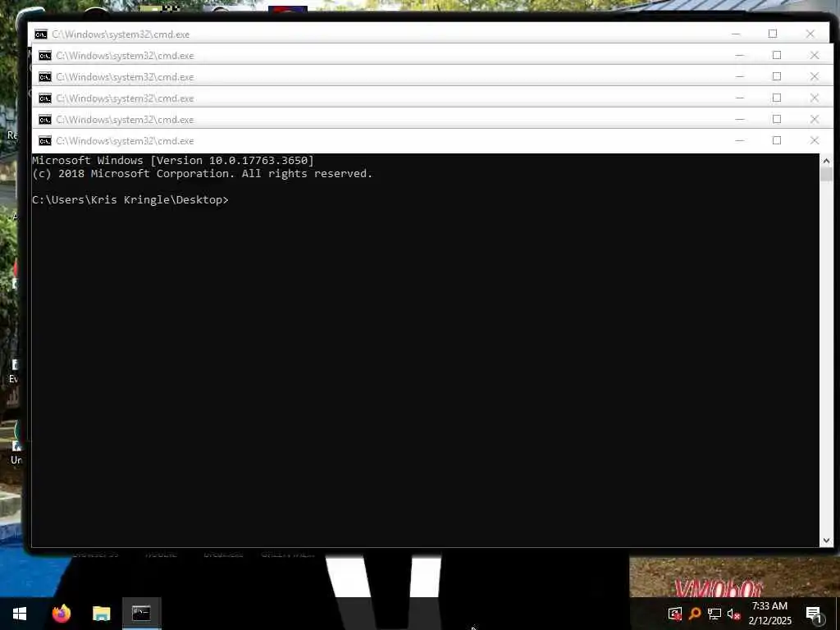
Task: Open system menu icon of rearmost cmd window
Action: click(41, 34)
